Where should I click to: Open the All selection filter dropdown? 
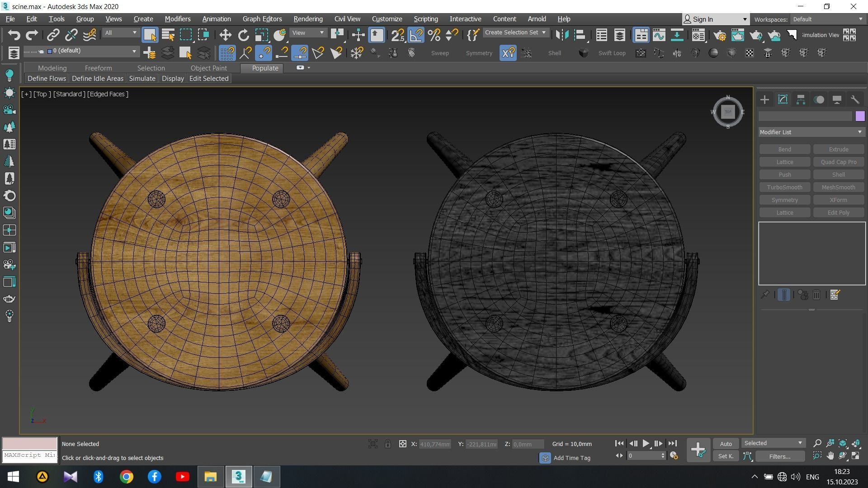point(120,33)
